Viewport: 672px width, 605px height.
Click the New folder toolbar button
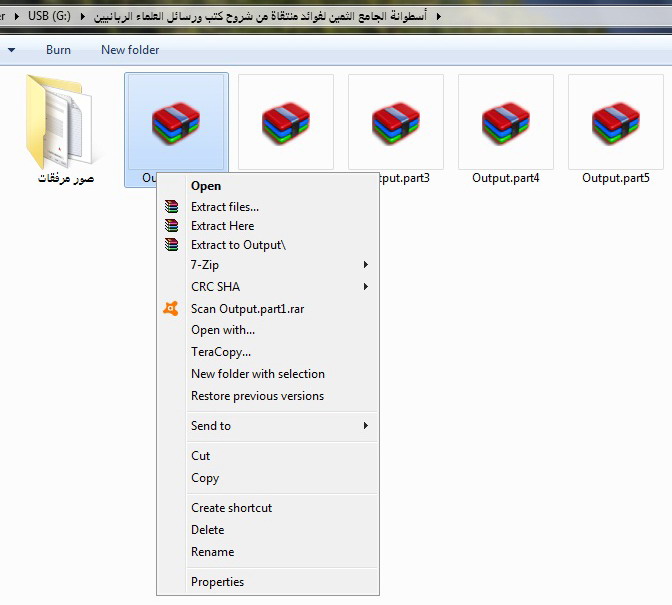[x=130, y=50]
